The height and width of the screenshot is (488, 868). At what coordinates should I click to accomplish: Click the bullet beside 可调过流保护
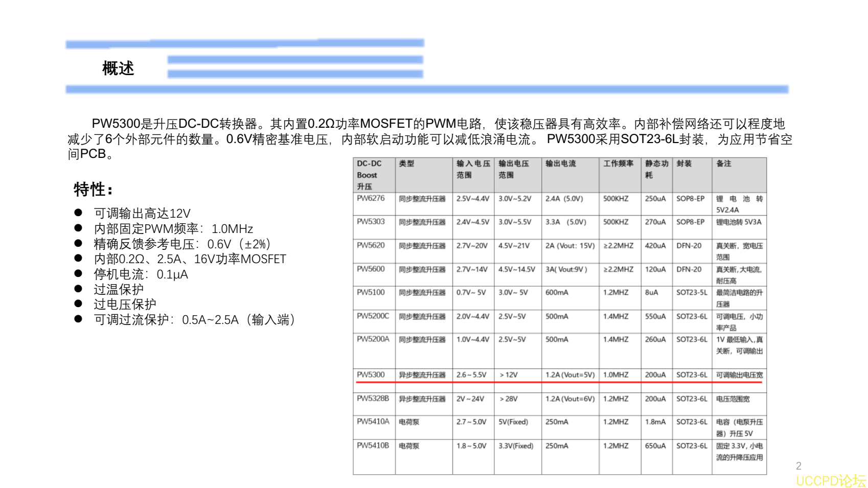[78, 318]
